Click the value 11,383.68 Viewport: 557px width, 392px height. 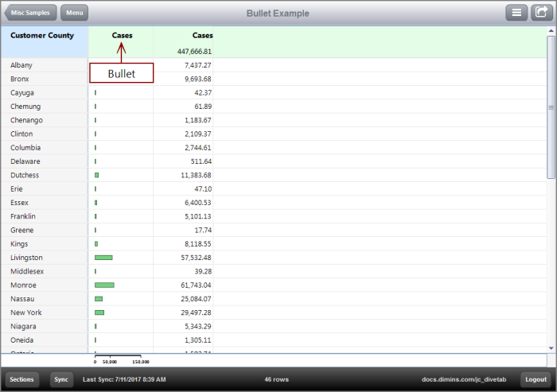point(196,175)
